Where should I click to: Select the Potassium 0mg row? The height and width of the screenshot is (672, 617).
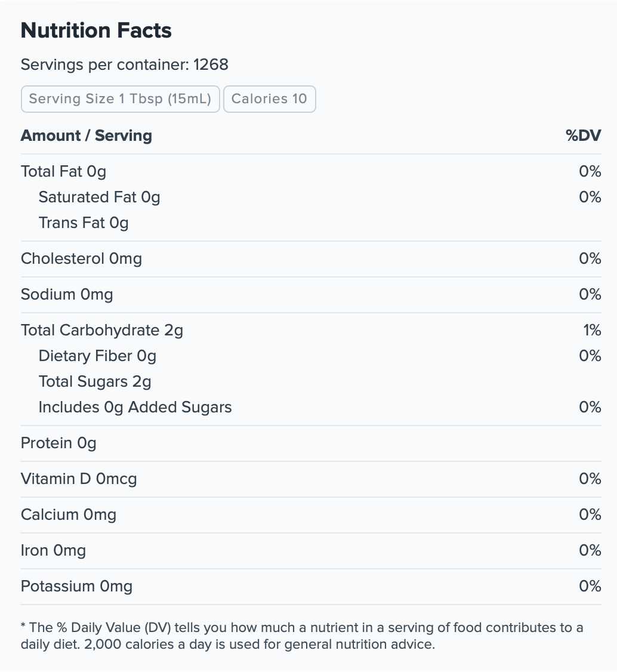(x=311, y=587)
